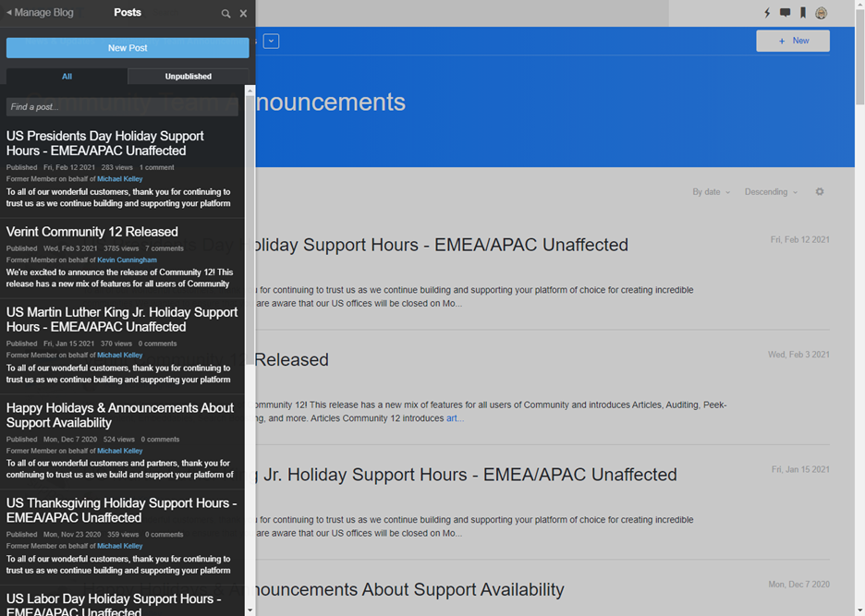Viewport: 865px width, 616px height.
Task: Open US Martin Luther King Jr. Holiday post in panel
Action: coord(122,320)
